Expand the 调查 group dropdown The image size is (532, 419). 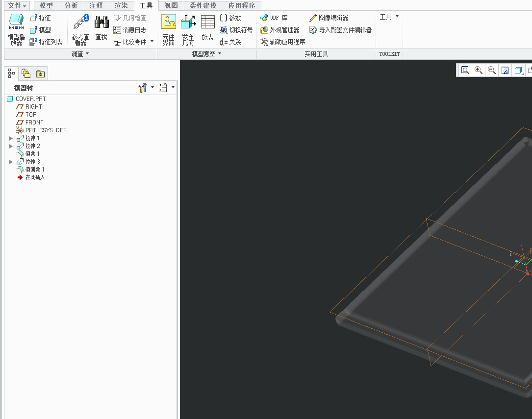pos(87,53)
